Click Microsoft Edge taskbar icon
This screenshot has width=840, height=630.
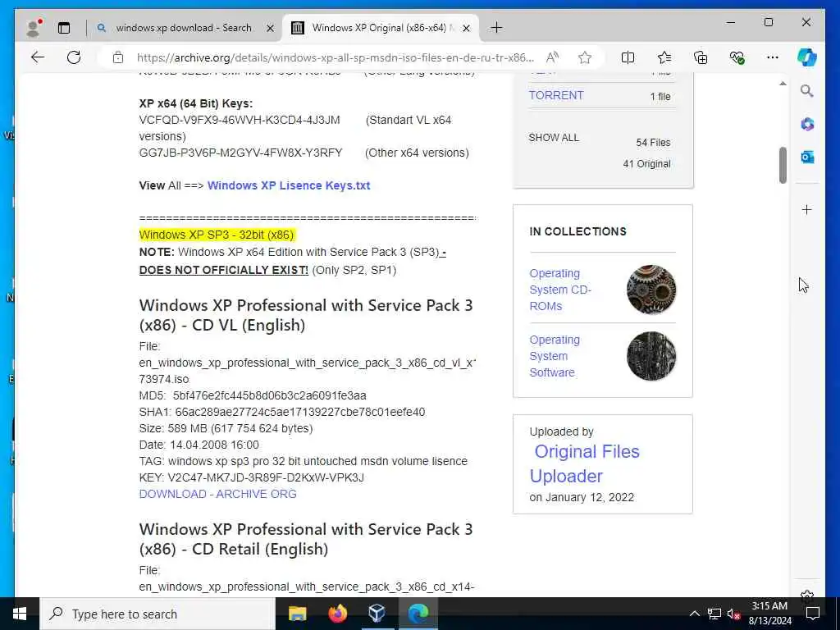pos(418,614)
